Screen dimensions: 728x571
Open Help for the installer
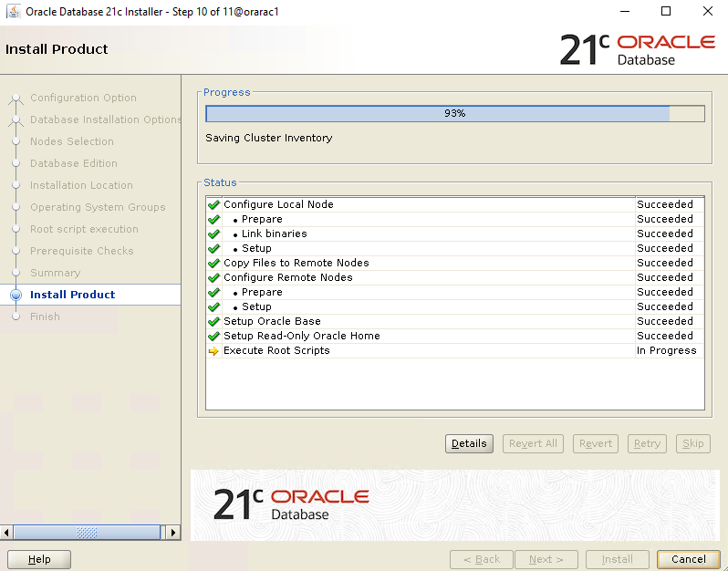point(39,559)
